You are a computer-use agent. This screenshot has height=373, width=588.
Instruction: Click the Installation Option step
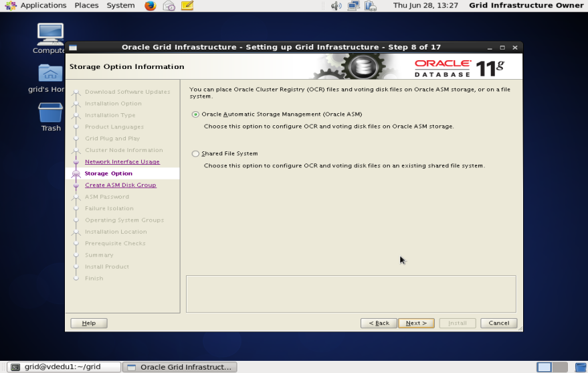[113, 104]
